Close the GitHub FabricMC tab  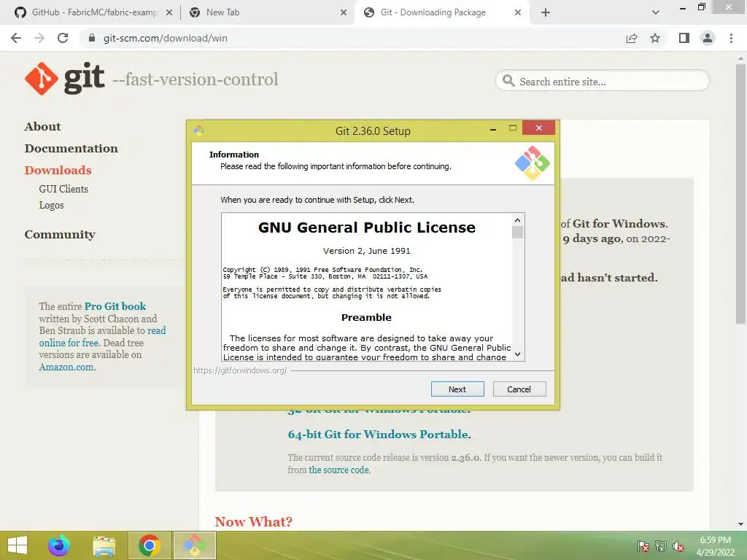tap(169, 13)
